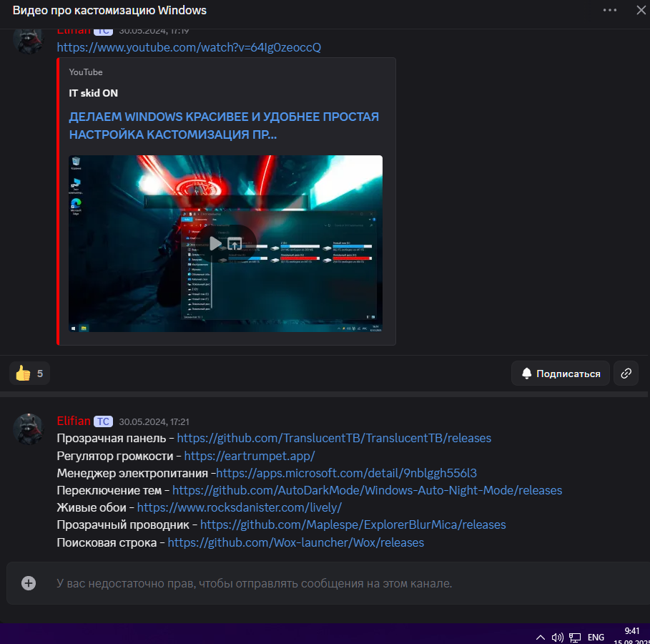Click thread title Видео про кастомизацию Windows
Screen dimensions: 650x644
point(109,10)
